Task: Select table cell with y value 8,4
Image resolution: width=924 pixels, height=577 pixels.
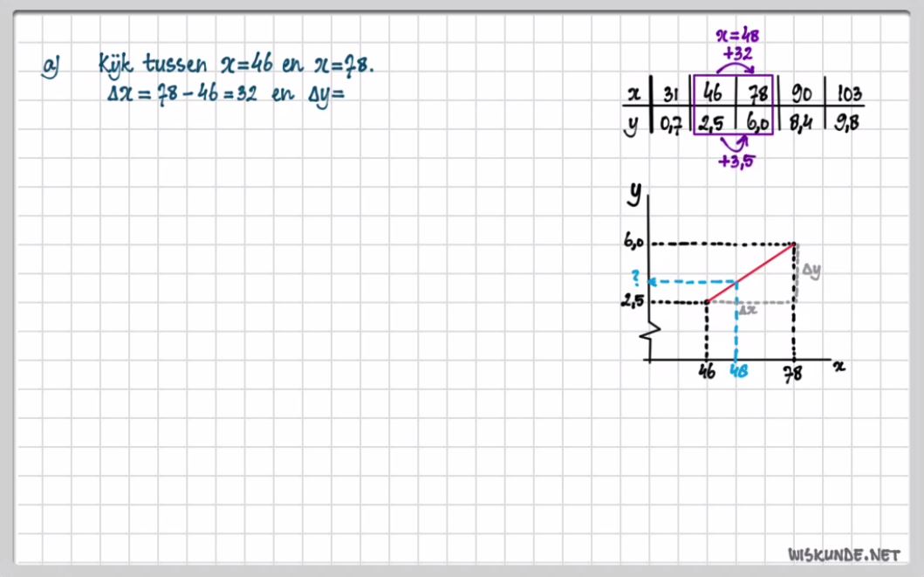Action: point(801,123)
